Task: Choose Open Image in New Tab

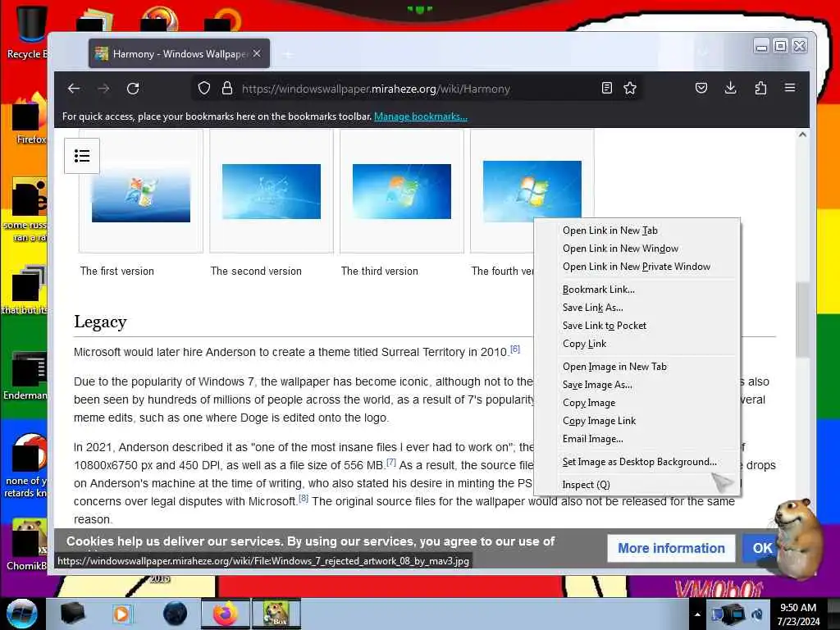Action: [x=637, y=367]
